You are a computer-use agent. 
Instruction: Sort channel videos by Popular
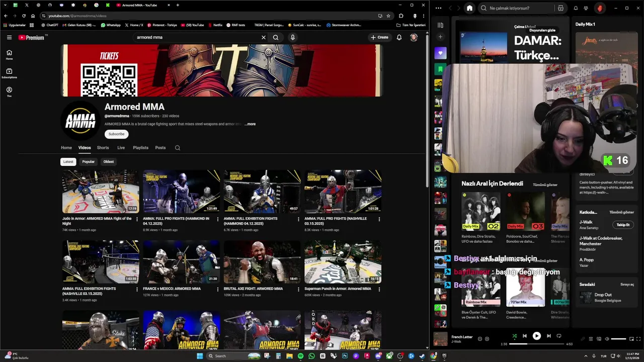[89, 162]
